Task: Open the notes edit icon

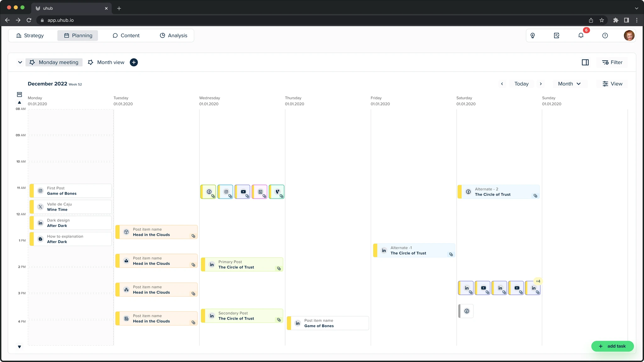Action: coord(557,36)
